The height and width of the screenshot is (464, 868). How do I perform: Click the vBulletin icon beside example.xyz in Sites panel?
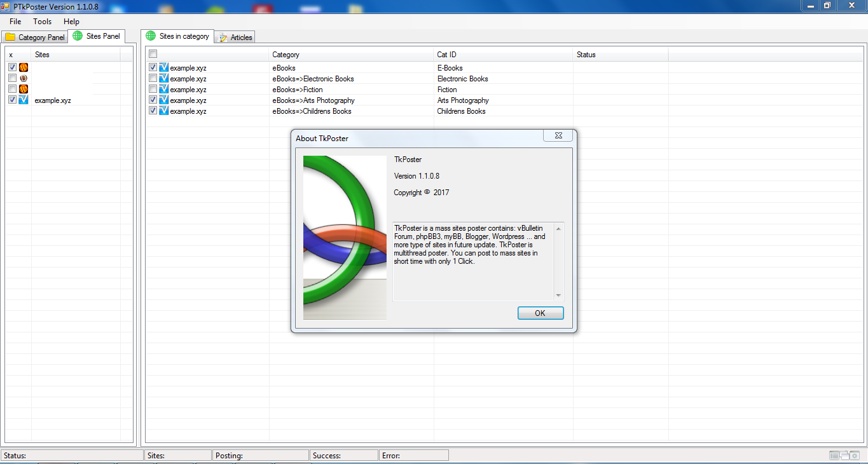click(24, 100)
